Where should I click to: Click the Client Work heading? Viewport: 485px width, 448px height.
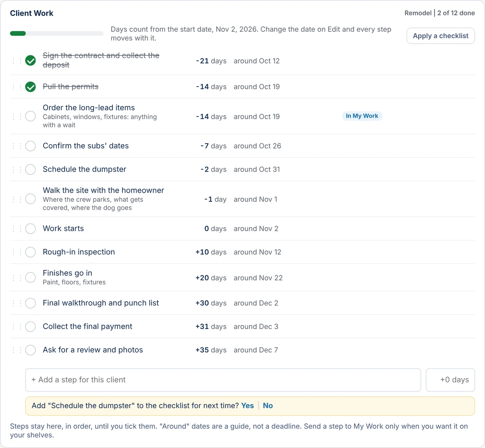(x=32, y=13)
